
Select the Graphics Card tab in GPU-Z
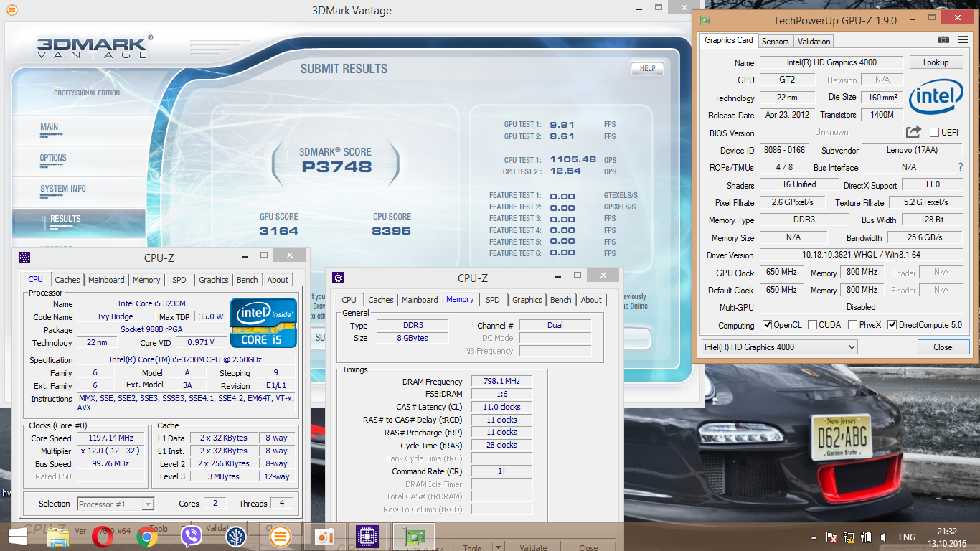[729, 40]
